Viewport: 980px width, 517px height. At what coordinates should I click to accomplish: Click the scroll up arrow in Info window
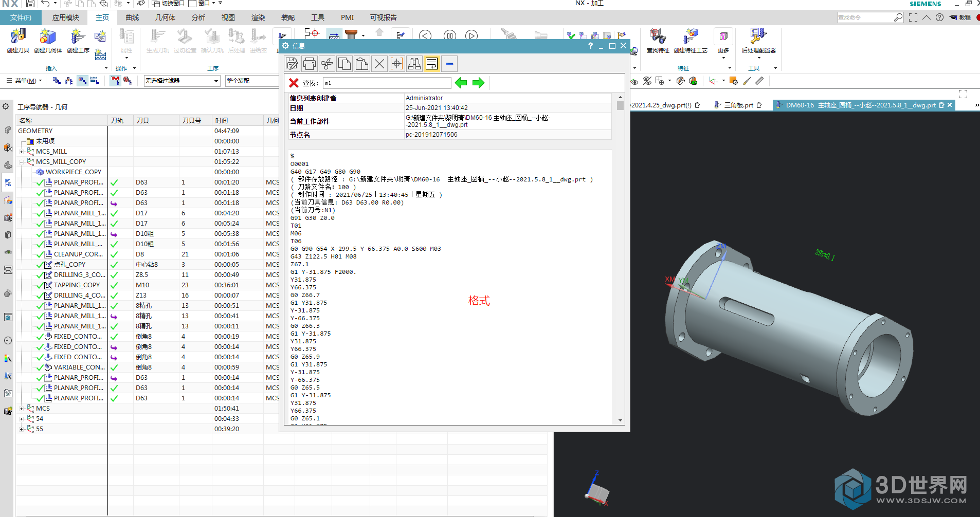620,97
